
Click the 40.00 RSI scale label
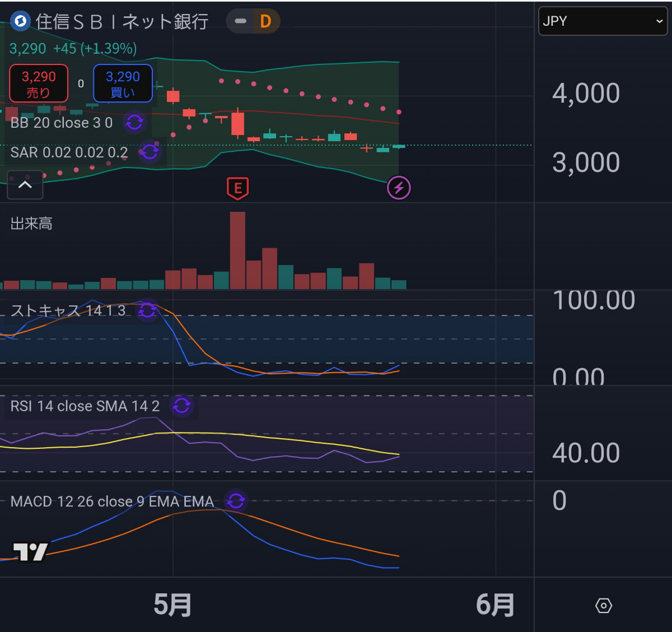(586, 453)
